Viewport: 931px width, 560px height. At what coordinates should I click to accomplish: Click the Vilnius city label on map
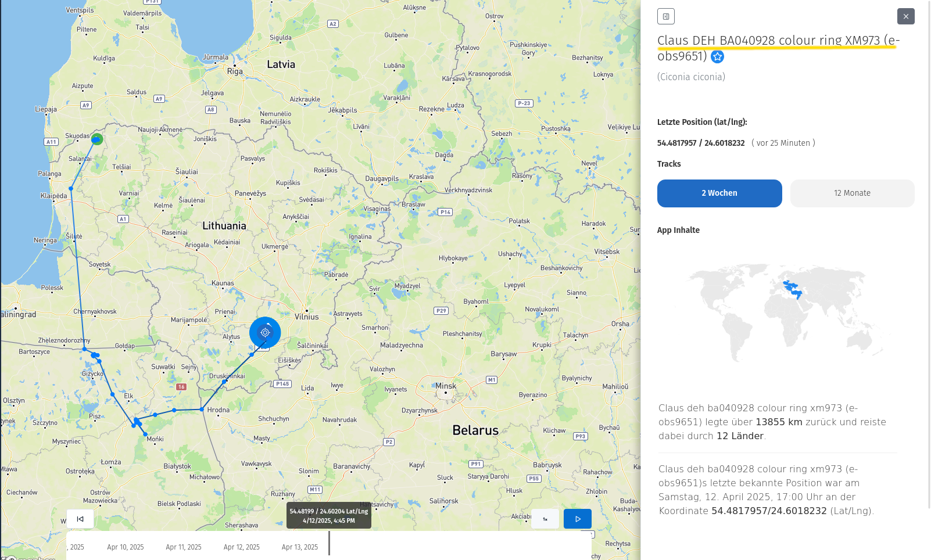306,317
